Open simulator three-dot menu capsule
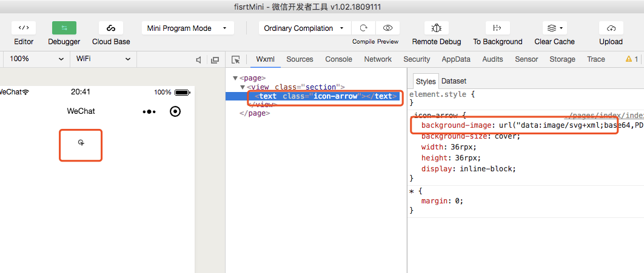The image size is (644, 273). [149, 111]
